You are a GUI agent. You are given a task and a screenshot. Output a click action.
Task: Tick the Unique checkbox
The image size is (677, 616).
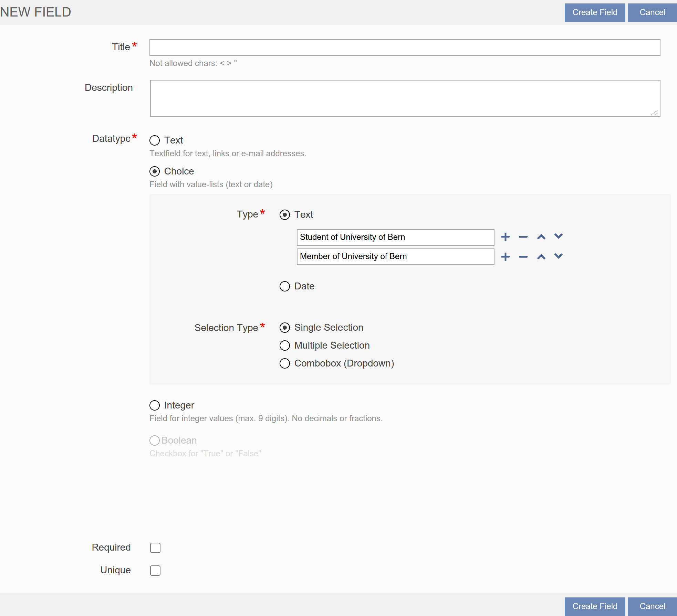point(155,570)
